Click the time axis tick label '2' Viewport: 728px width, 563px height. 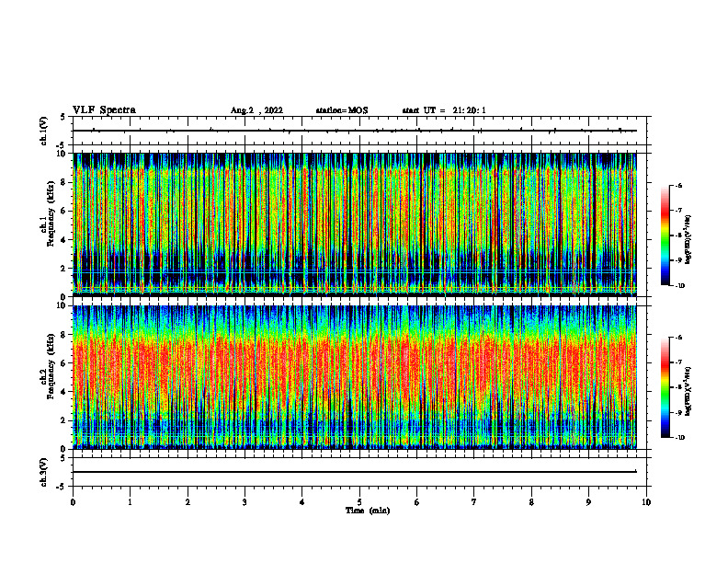pos(188,502)
